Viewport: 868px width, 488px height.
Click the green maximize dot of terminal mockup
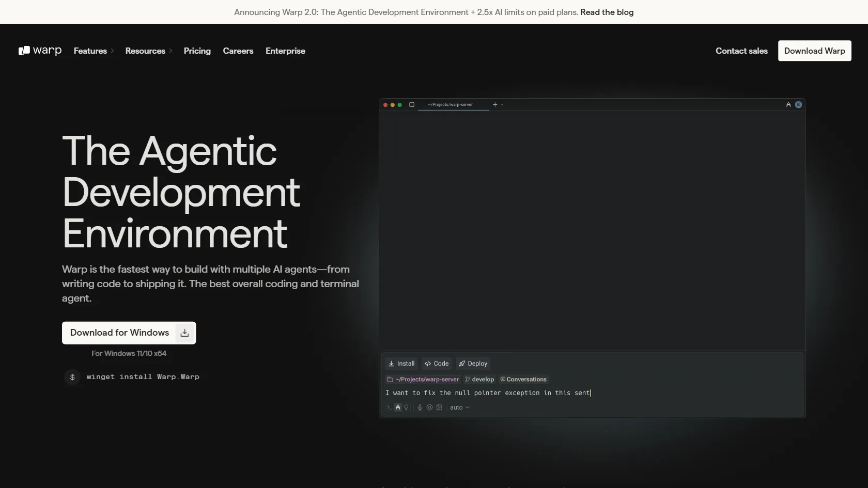(x=399, y=105)
